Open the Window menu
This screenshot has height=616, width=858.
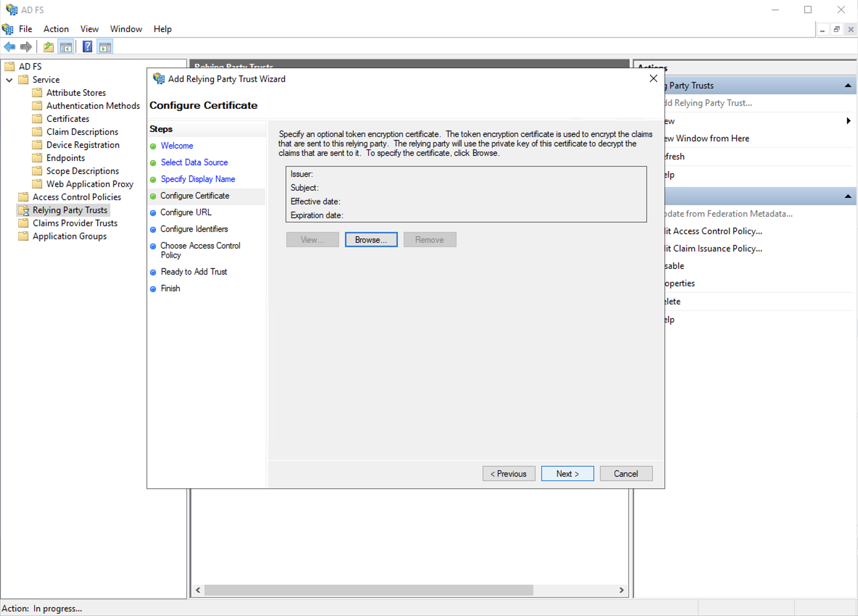click(x=126, y=29)
